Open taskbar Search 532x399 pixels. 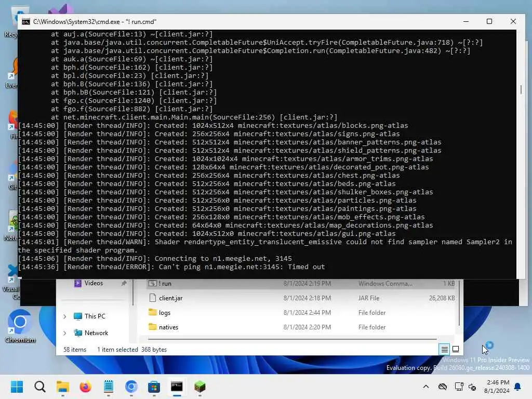tap(39, 387)
